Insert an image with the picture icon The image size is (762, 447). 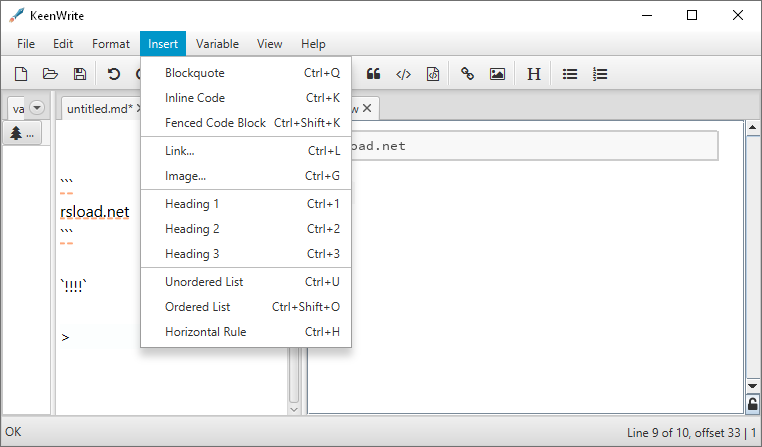pyautogui.click(x=497, y=74)
